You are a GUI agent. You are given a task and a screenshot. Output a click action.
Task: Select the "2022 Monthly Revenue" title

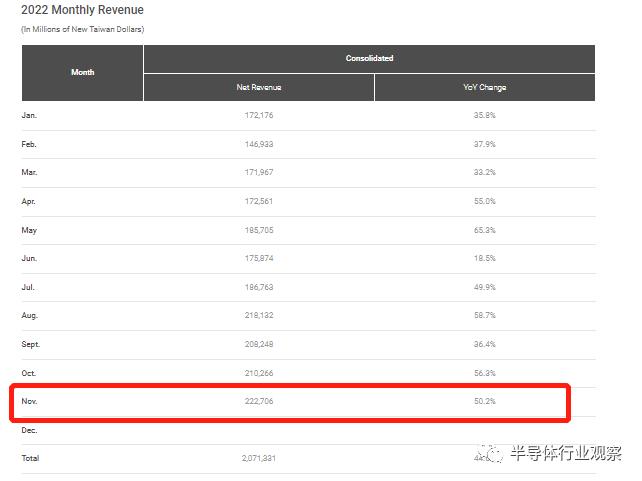click(x=82, y=10)
